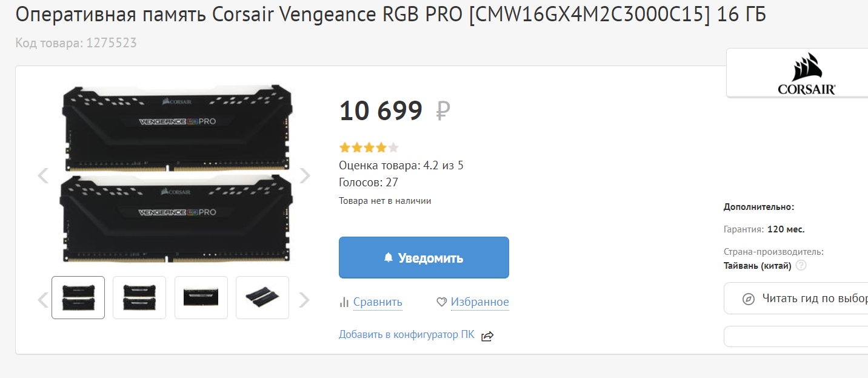Click the next arrow of thumbnail strip
Screen dimensions: 868x378
coord(305,300)
